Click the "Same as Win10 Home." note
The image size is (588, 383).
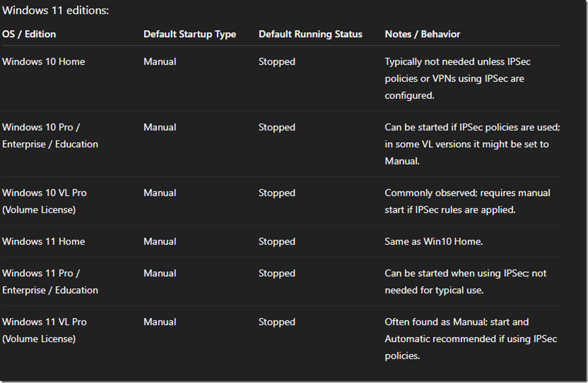point(434,242)
